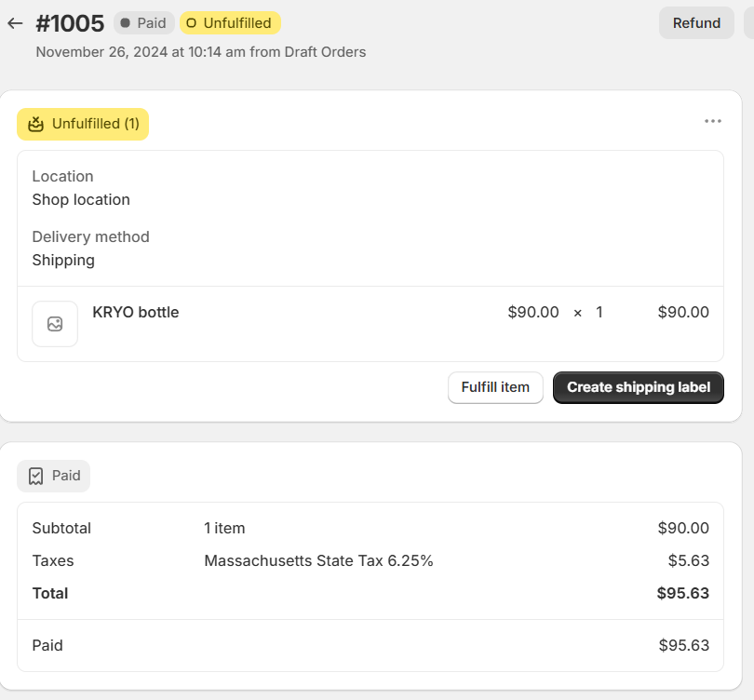The height and width of the screenshot is (700, 754).
Task: Click the Shop location text
Action: 81,199
